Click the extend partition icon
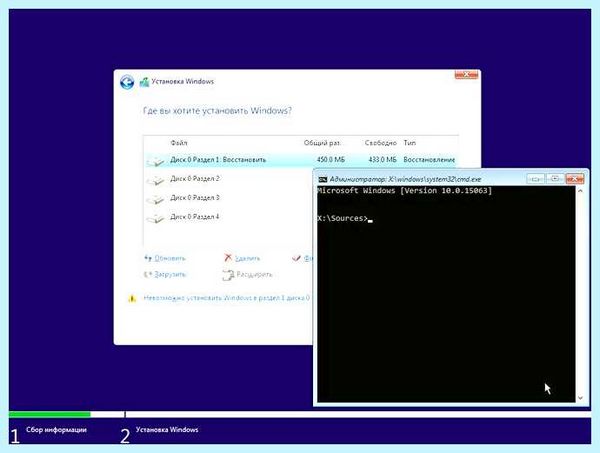This screenshot has height=453, width=600. (228, 275)
